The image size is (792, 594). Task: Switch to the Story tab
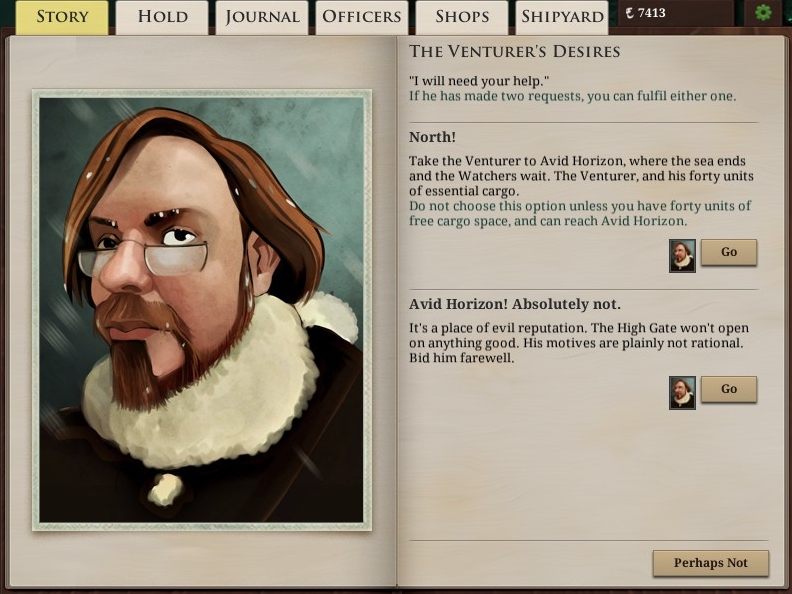(62, 17)
